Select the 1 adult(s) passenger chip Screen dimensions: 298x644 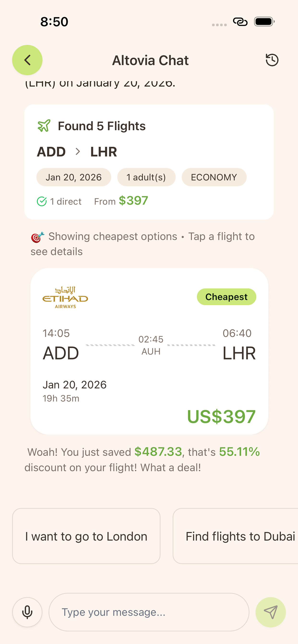pyautogui.click(x=146, y=177)
